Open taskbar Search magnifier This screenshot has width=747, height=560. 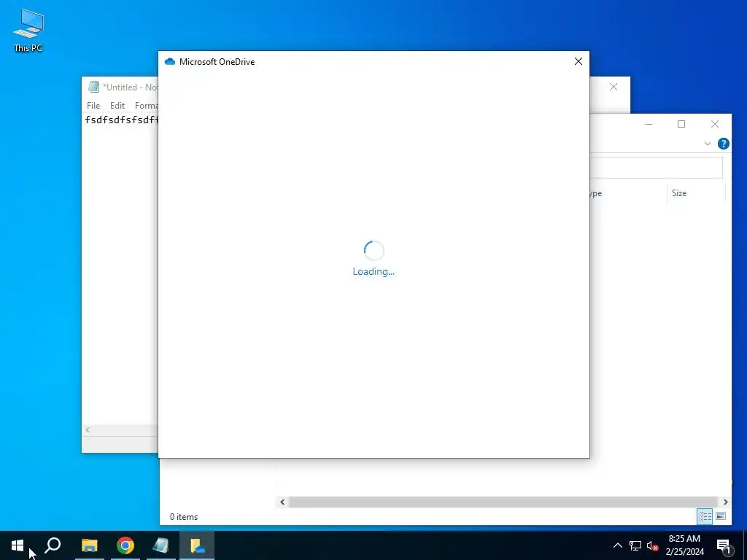pos(53,545)
